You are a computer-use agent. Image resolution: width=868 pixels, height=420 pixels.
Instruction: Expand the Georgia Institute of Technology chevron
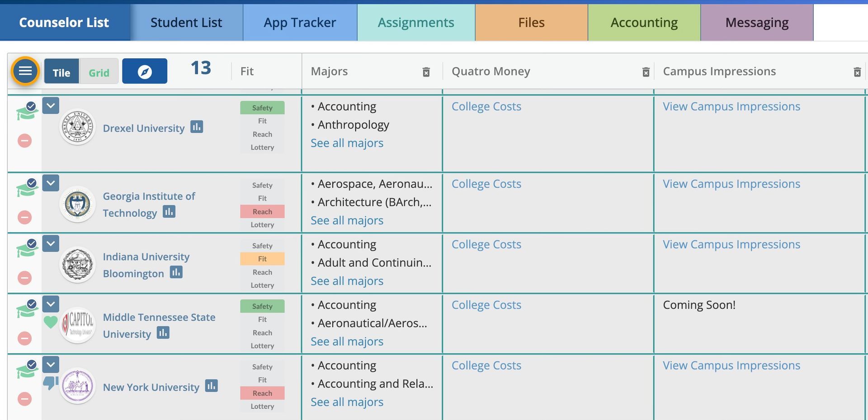tap(51, 183)
